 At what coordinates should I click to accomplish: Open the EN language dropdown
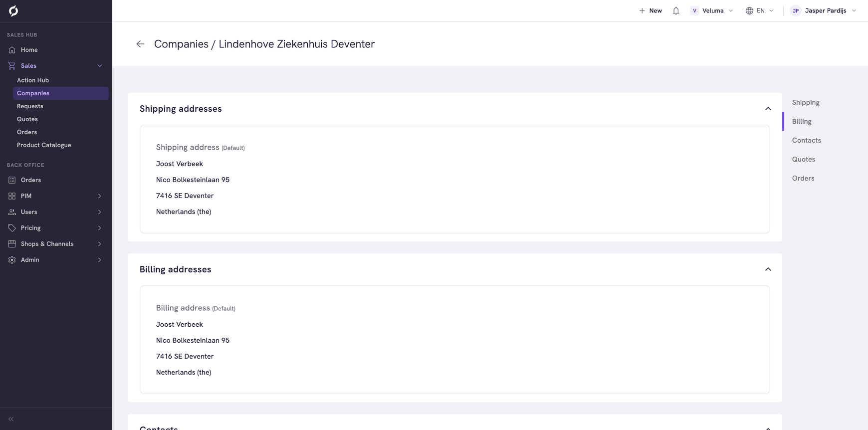tap(760, 10)
